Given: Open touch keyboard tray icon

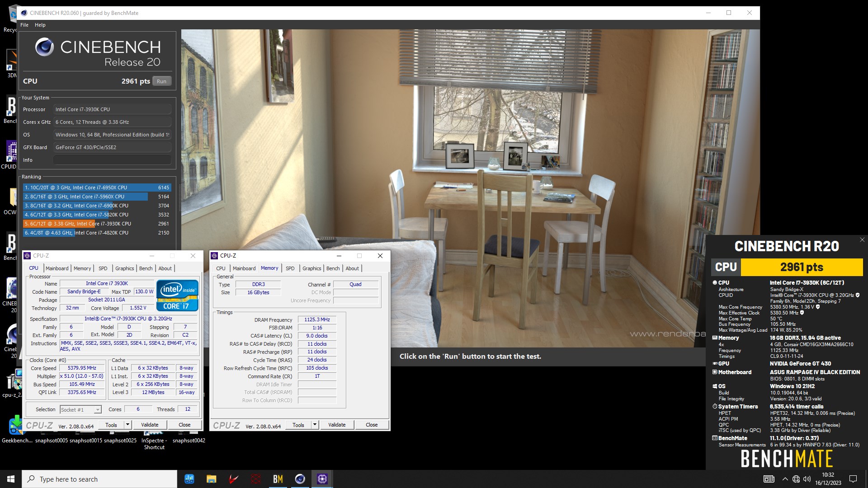Looking at the screenshot, I should coord(769,479).
